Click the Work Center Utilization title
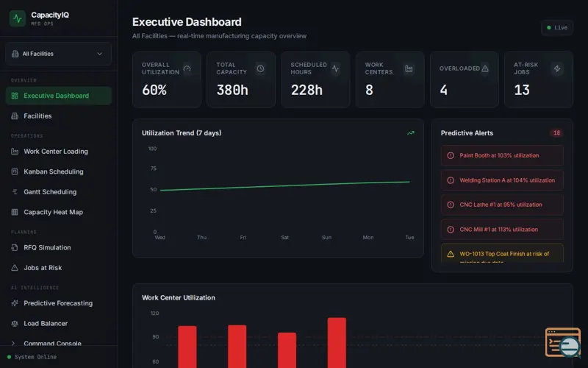 coord(179,298)
